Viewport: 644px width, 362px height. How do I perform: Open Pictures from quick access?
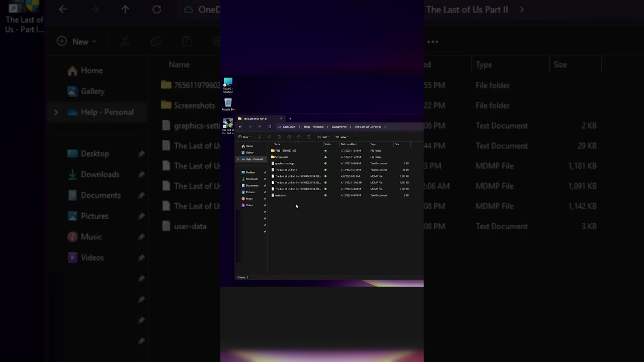tap(250, 192)
